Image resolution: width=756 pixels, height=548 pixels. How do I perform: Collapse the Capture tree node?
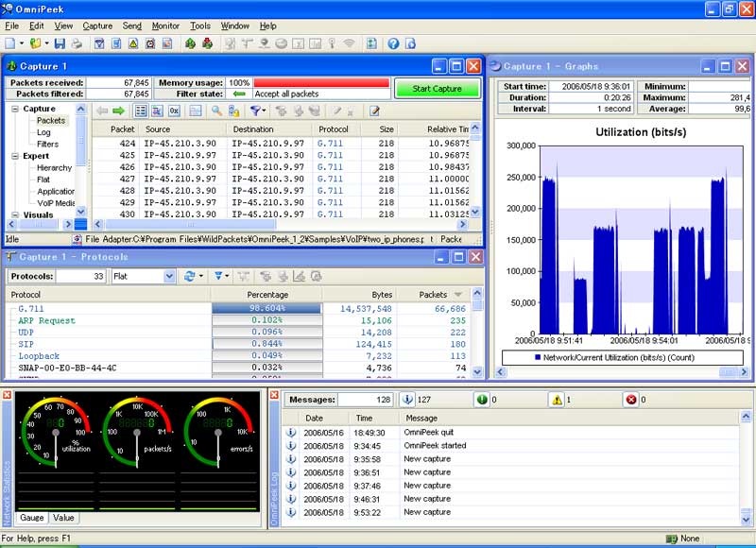coord(15,109)
